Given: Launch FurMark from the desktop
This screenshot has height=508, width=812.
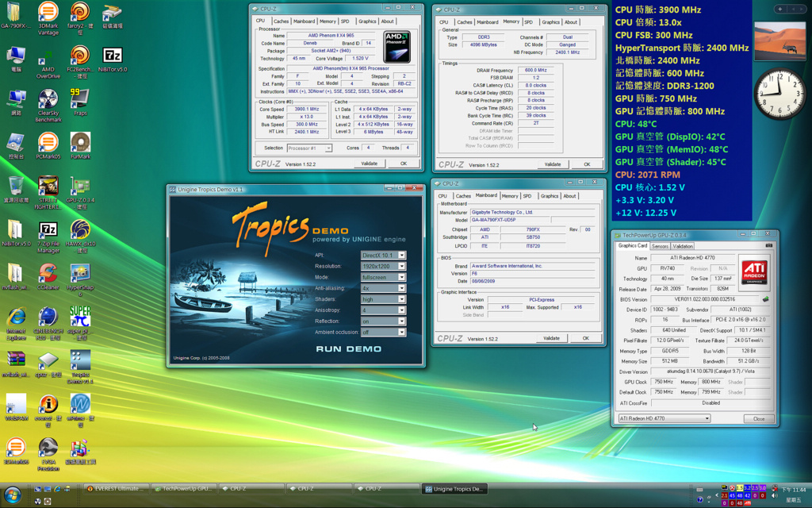Looking at the screenshot, I should click(x=80, y=146).
